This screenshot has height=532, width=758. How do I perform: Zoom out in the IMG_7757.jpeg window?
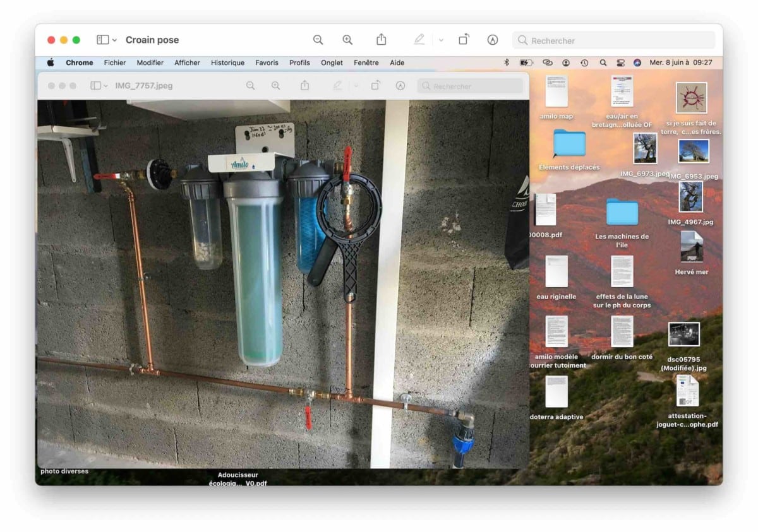[251, 86]
